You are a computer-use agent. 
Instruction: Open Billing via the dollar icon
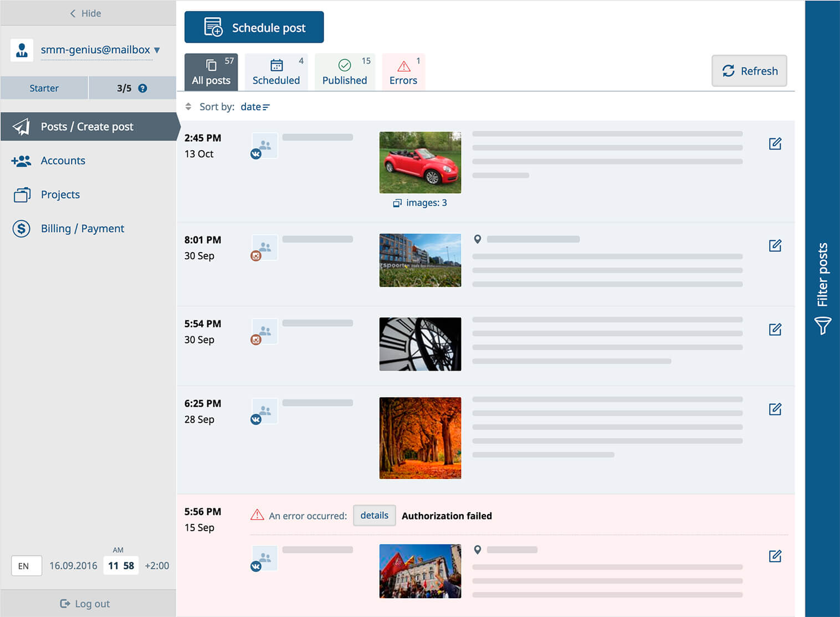(21, 228)
